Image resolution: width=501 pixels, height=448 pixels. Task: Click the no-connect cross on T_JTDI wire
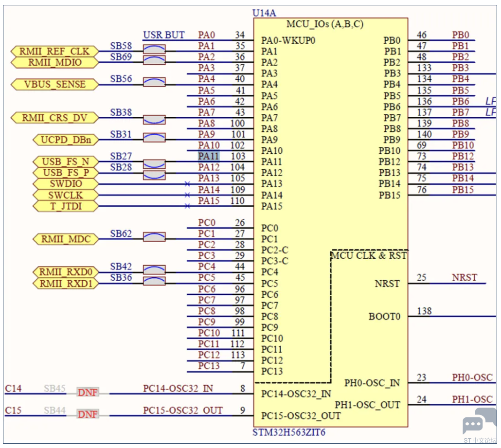click(x=187, y=206)
